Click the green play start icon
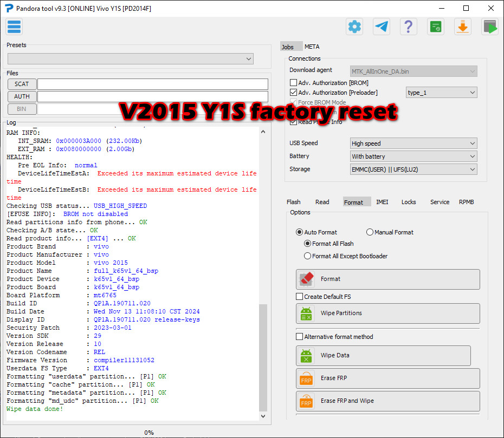This screenshot has height=438, width=504. tap(490, 27)
